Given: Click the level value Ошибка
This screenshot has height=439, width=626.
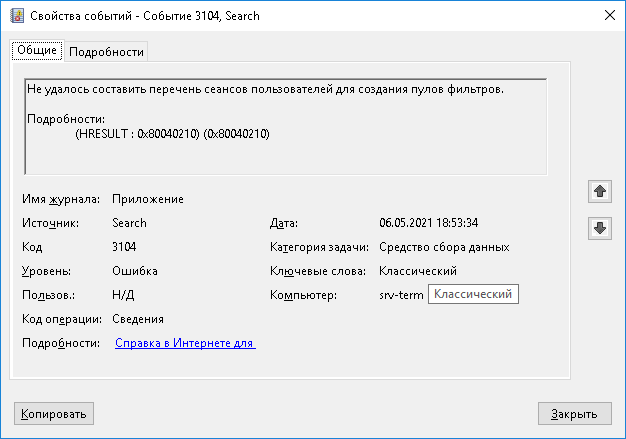Looking at the screenshot, I should point(135,271).
